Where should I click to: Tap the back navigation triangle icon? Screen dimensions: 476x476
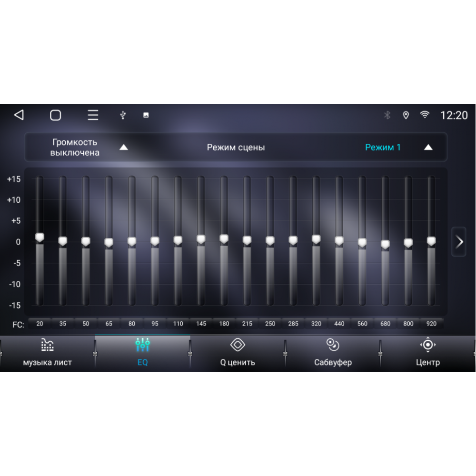tap(19, 115)
